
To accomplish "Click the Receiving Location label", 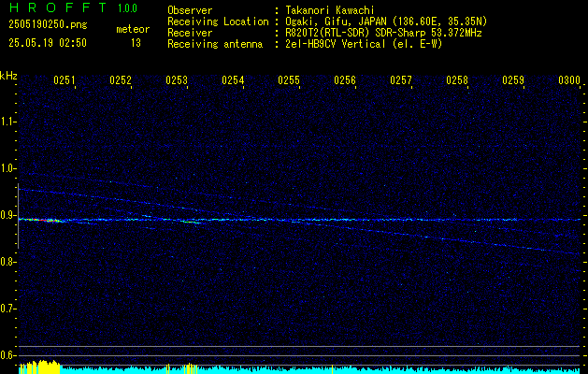I will click(x=218, y=22).
